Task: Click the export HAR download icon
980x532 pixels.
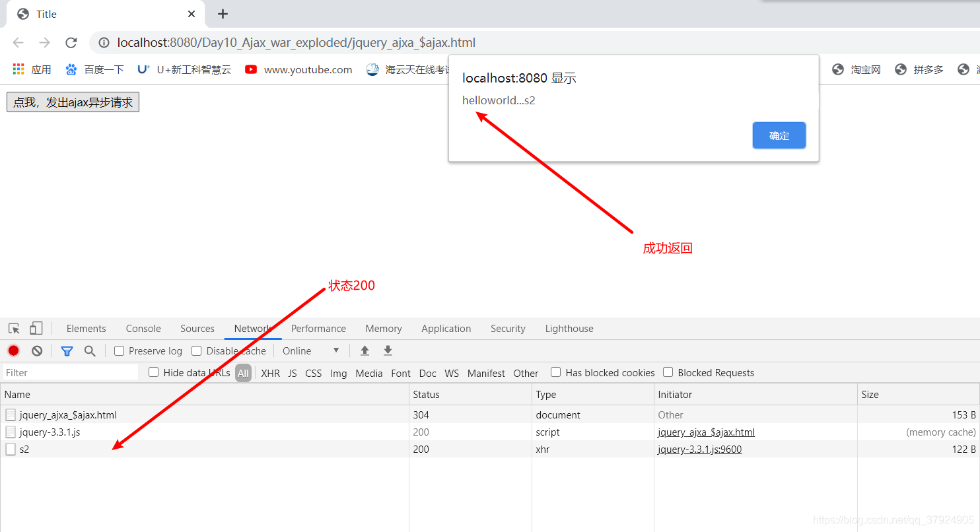Action: 388,350
